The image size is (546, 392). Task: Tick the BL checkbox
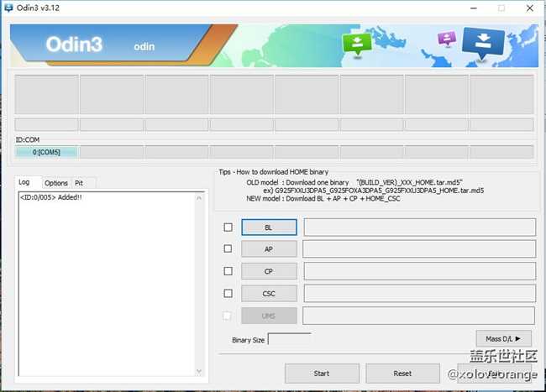[228, 227]
